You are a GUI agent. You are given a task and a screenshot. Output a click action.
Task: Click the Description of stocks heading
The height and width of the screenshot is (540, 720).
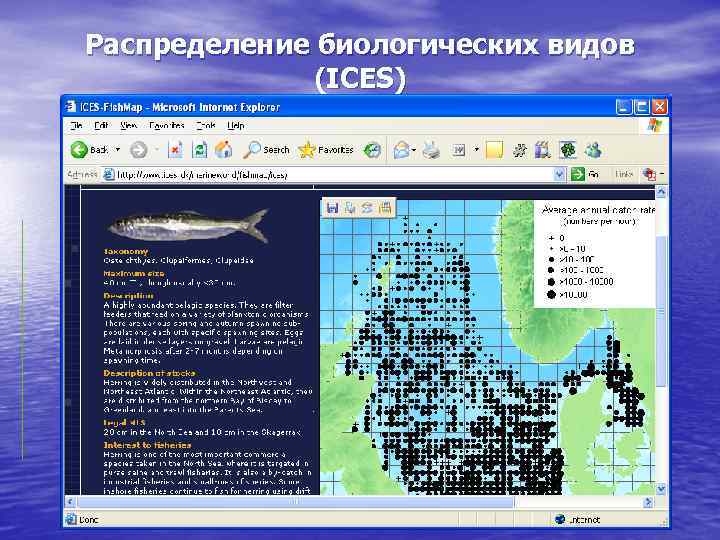point(149,373)
